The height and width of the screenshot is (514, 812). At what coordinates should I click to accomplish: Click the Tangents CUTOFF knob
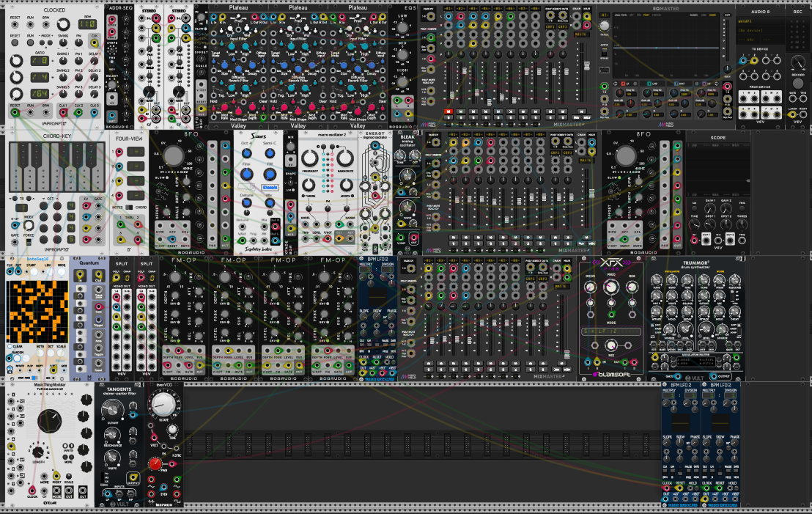112,410
